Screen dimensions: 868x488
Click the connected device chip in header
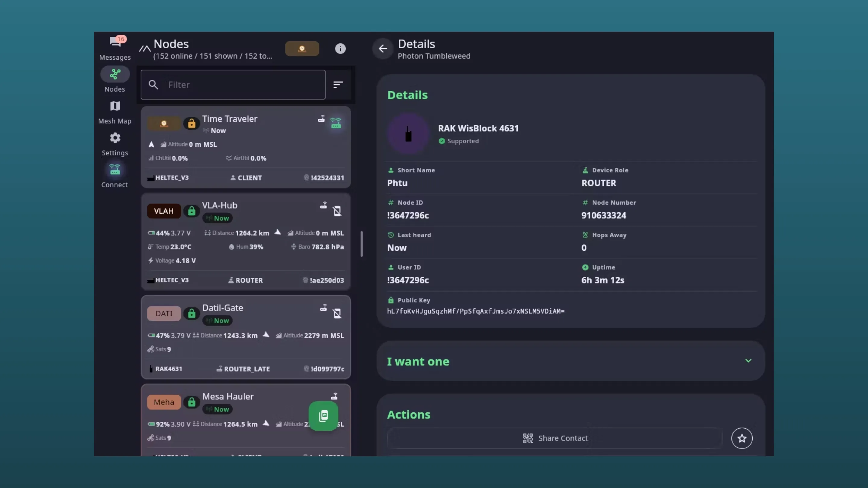click(302, 48)
